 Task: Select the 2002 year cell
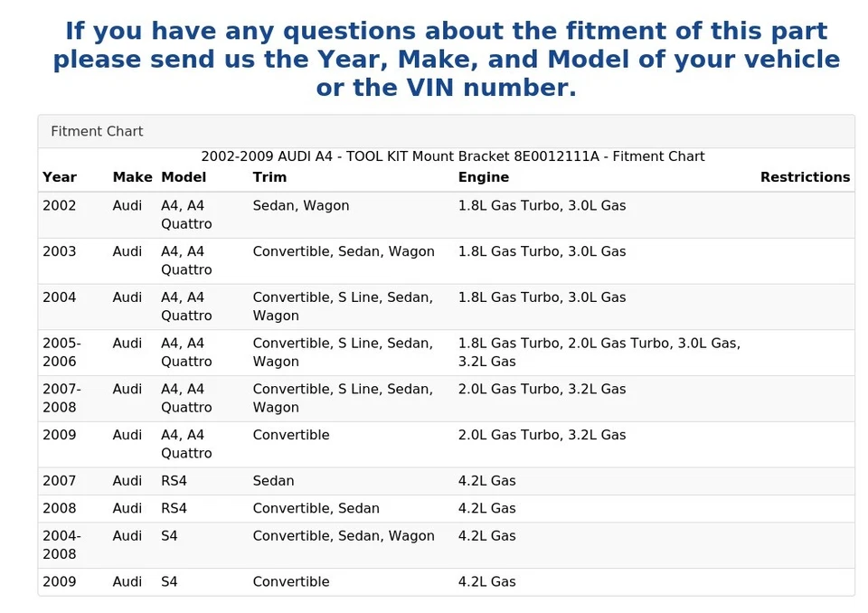tap(60, 205)
